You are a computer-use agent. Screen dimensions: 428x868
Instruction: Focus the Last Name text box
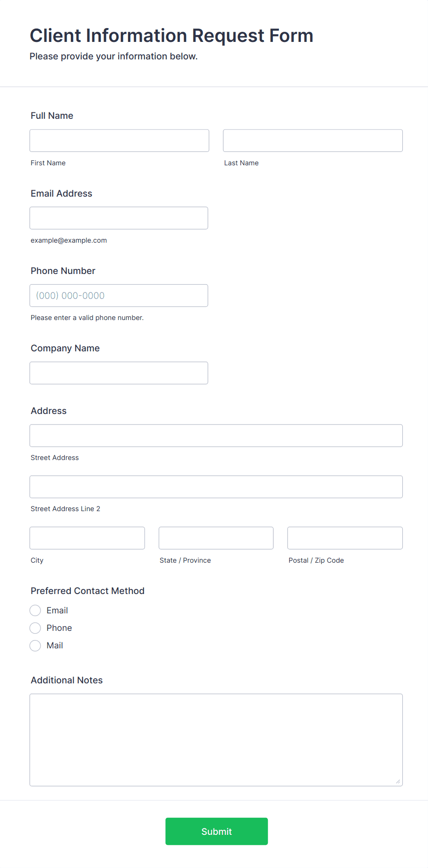(312, 140)
